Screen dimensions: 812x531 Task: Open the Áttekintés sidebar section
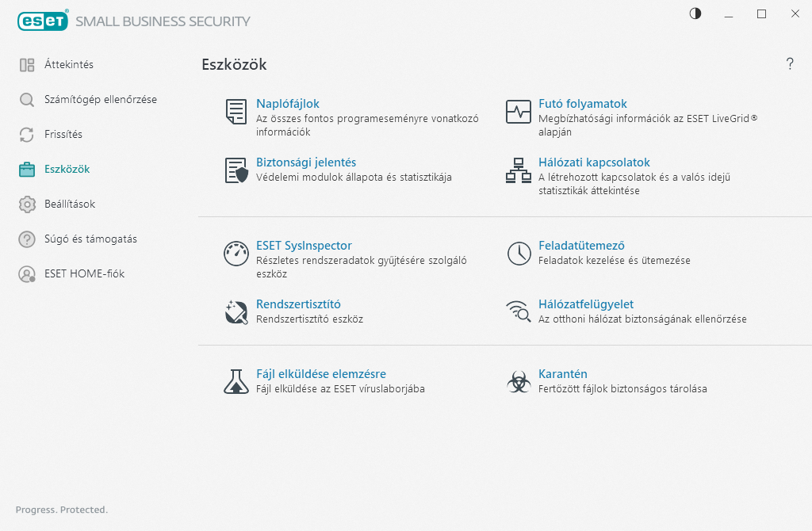click(x=69, y=64)
